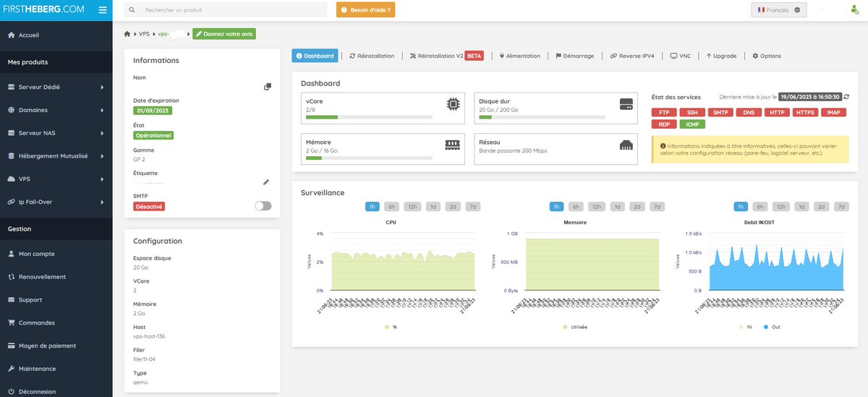Copy the server name with copy icon
The width and height of the screenshot is (868, 397).
(x=268, y=87)
